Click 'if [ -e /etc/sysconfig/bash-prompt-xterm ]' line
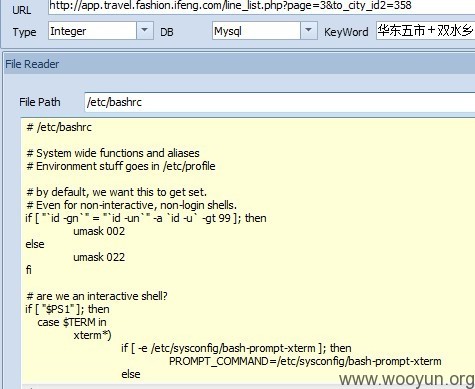475x389 pixels. (x=236, y=348)
